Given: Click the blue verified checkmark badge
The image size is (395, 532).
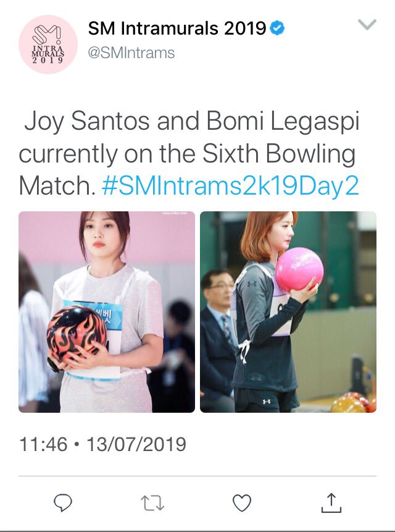Looking at the screenshot, I should [x=277, y=28].
